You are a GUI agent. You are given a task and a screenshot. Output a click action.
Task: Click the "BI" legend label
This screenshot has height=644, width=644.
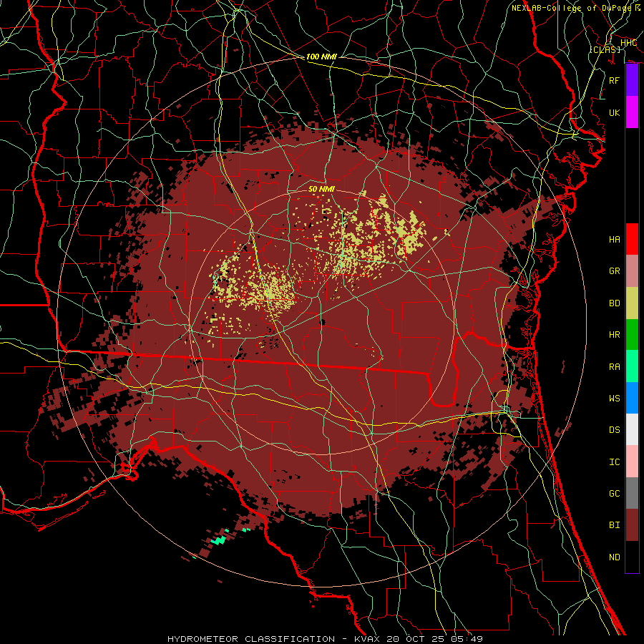coord(615,525)
